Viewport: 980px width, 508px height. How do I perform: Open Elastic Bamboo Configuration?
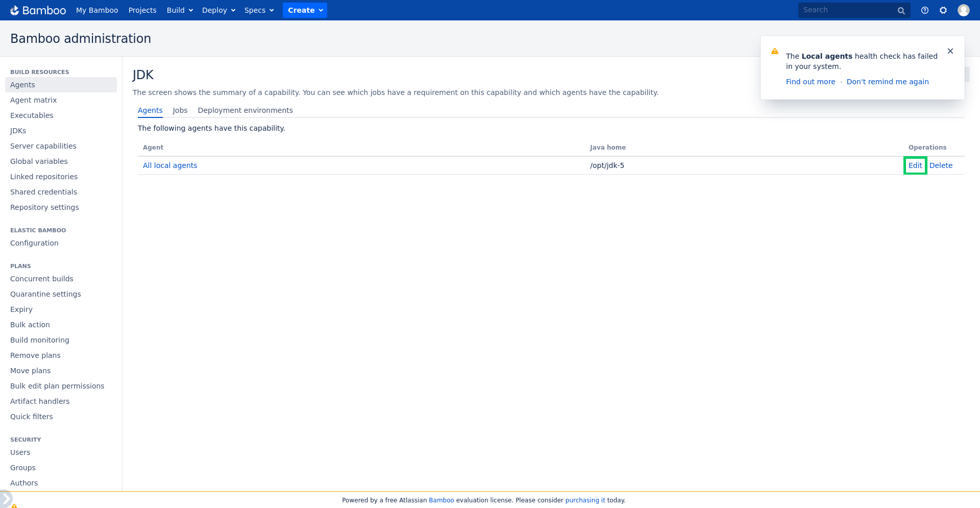(x=61, y=243)
